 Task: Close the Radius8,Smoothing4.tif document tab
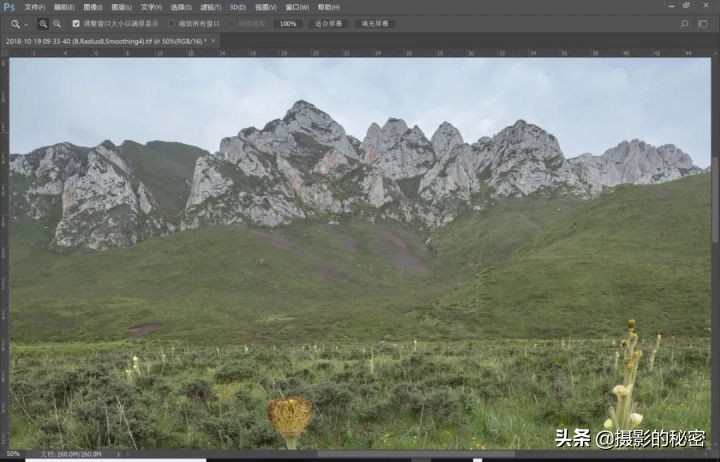tap(213, 41)
